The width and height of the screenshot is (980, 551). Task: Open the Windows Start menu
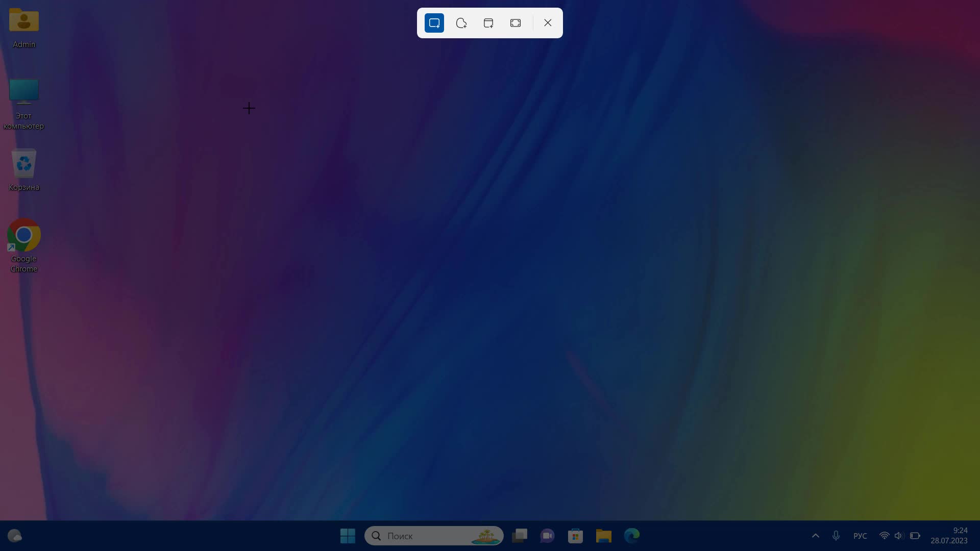(x=348, y=536)
